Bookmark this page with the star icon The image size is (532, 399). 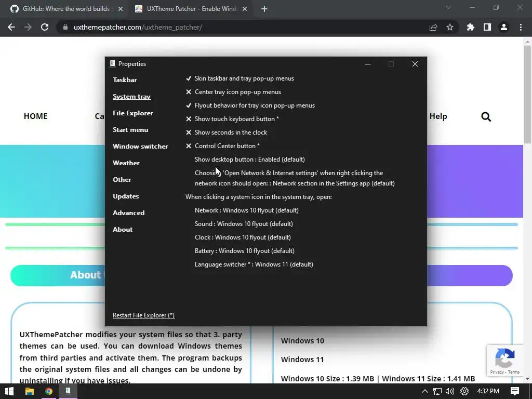450,27
